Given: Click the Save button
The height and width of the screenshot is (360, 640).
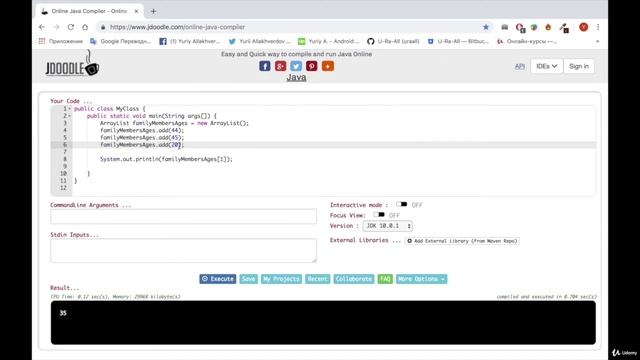Looking at the screenshot, I should click(x=248, y=279).
